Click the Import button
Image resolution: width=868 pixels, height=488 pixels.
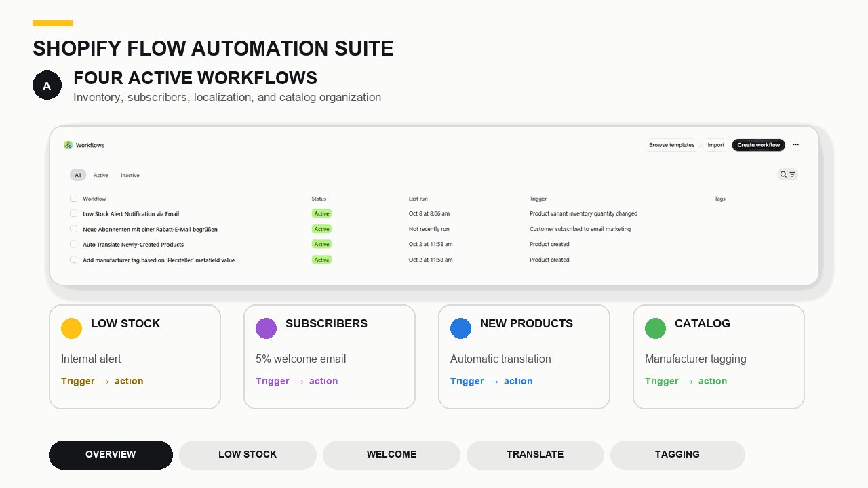[x=715, y=145]
